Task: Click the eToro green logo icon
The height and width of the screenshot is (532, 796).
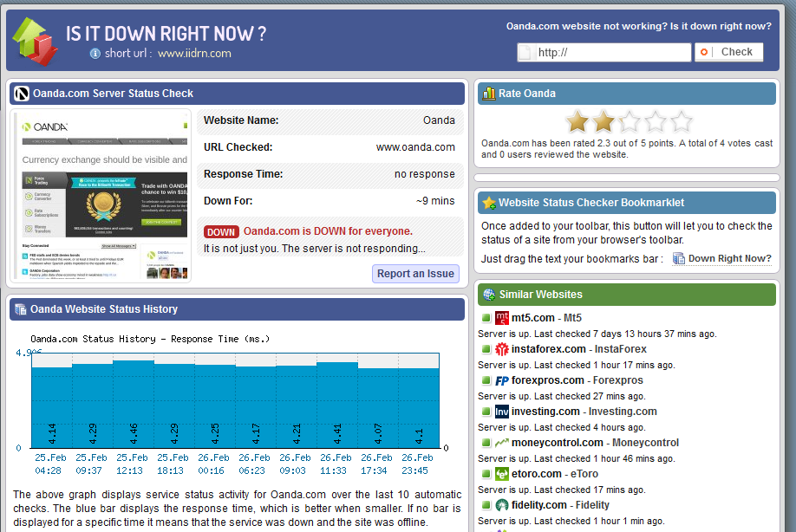Action: pyautogui.click(x=501, y=474)
